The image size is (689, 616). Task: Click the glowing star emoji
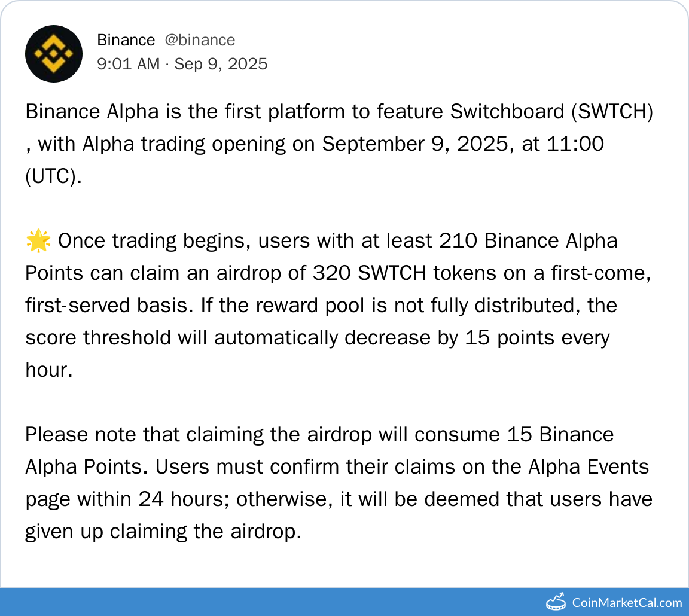(37, 241)
